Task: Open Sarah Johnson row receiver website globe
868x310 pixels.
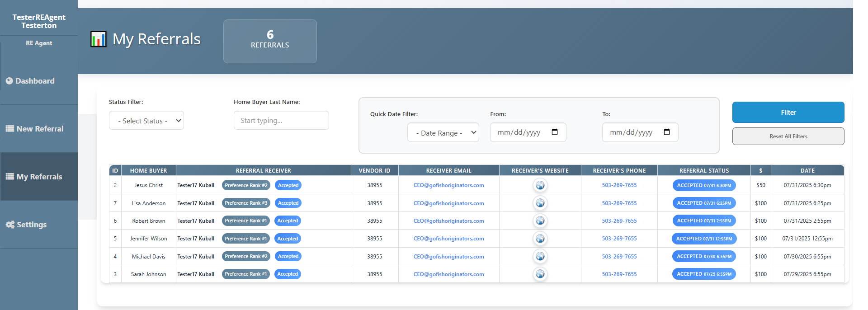Action: point(540,274)
